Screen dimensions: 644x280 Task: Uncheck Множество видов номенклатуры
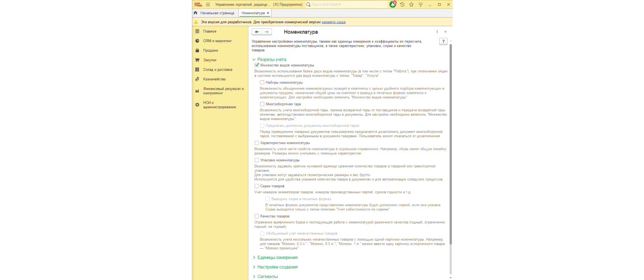tap(257, 65)
